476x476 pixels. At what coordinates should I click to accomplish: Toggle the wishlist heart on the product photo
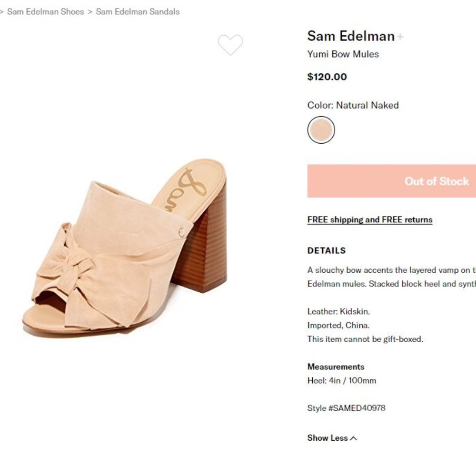point(230,45)
